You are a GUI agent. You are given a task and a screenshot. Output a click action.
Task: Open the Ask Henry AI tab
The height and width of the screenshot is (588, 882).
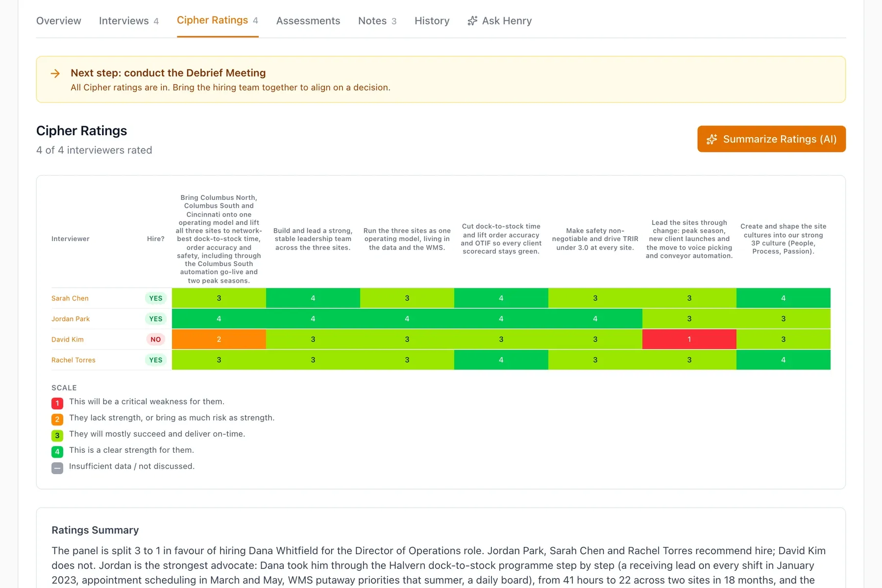(x=500, y=21)
